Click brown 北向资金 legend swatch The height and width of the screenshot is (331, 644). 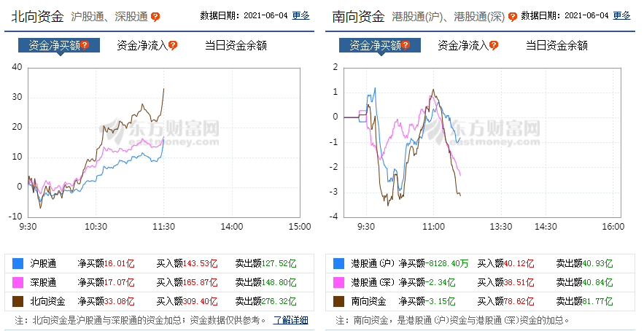(x=18, y=301)
